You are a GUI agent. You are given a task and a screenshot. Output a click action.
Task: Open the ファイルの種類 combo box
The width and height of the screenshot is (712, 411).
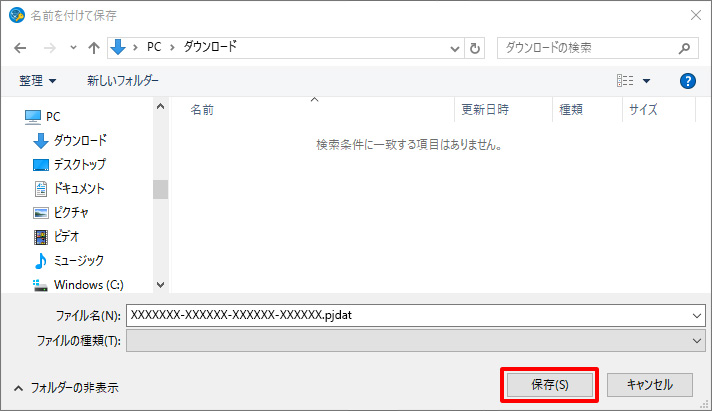(x=415, y=341)
